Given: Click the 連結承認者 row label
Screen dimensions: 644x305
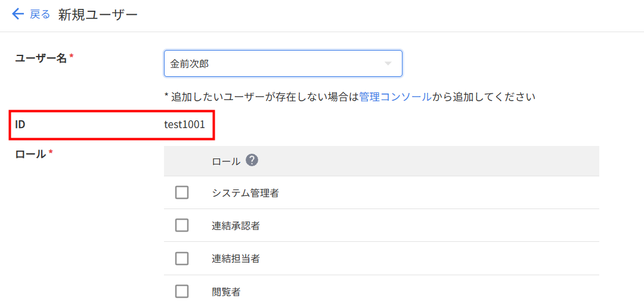Looking at the screenshot, I should (236, 226).
